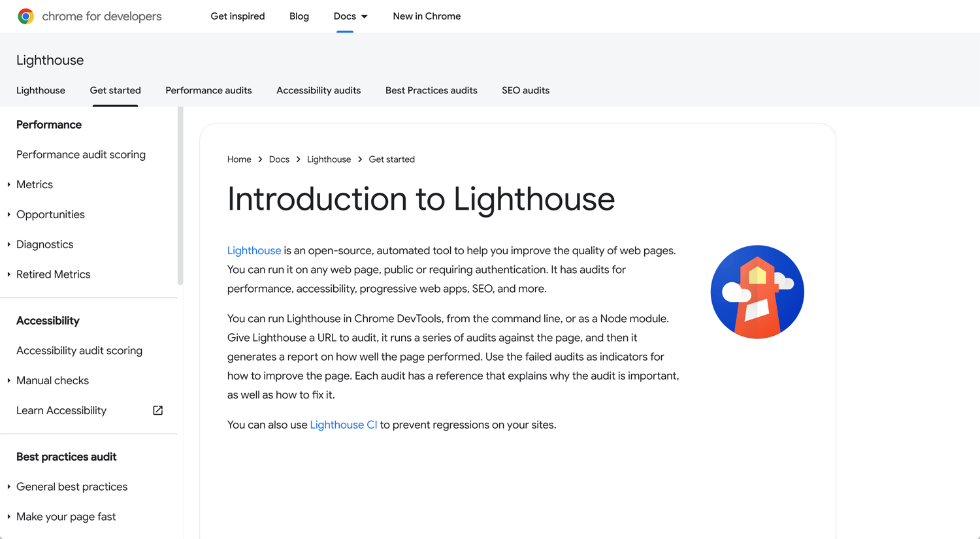Click the chrome for developers title
980x539 pixels.
(x=102, y=16)
